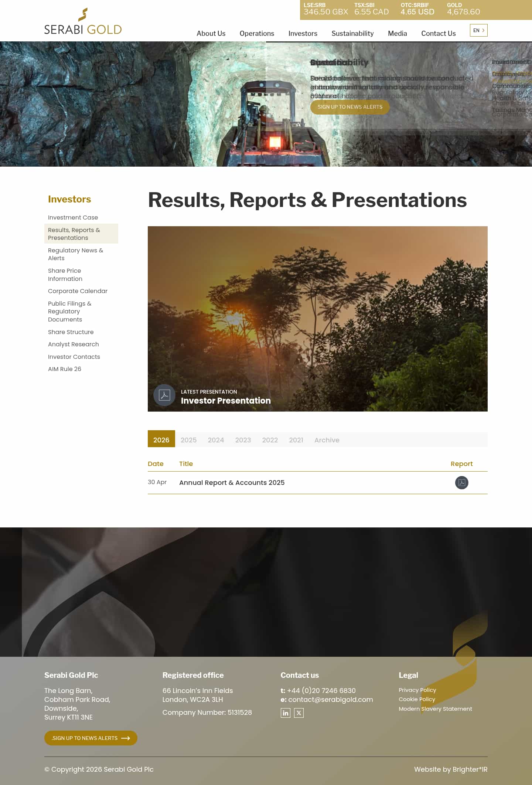Click the Serabi Gold logo
Viewport: 532px width, 785px height.
[83, 21]
